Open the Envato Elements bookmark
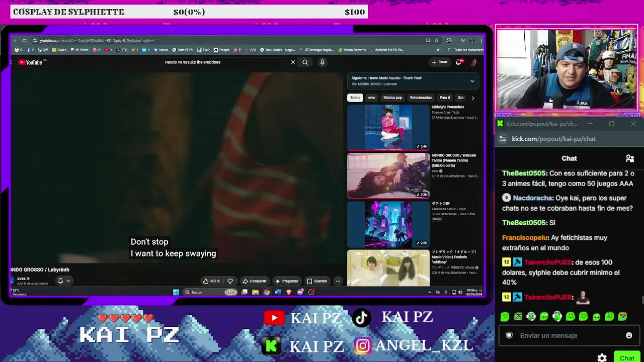 coord(352,50)
